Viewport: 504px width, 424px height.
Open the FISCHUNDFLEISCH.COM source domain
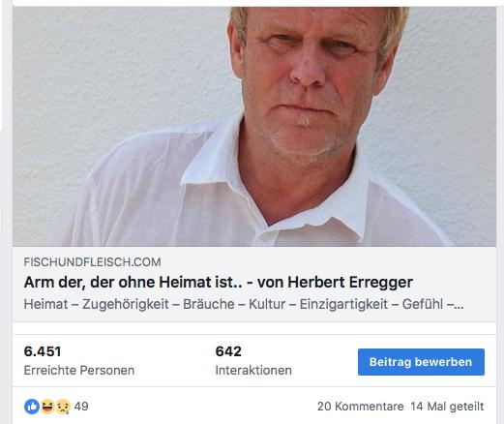[x=92, y=262]
